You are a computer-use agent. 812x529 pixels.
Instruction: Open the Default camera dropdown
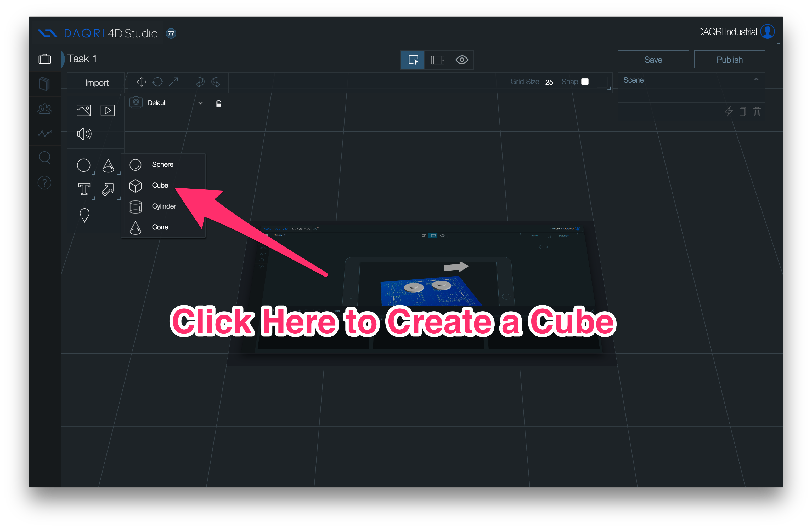[176, 103]
